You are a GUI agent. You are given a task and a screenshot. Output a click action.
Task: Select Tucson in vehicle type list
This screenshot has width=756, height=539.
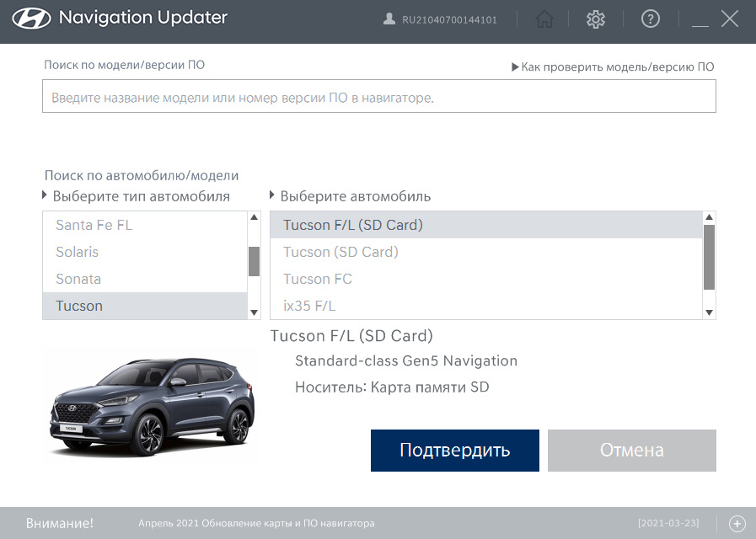point(145,306)
